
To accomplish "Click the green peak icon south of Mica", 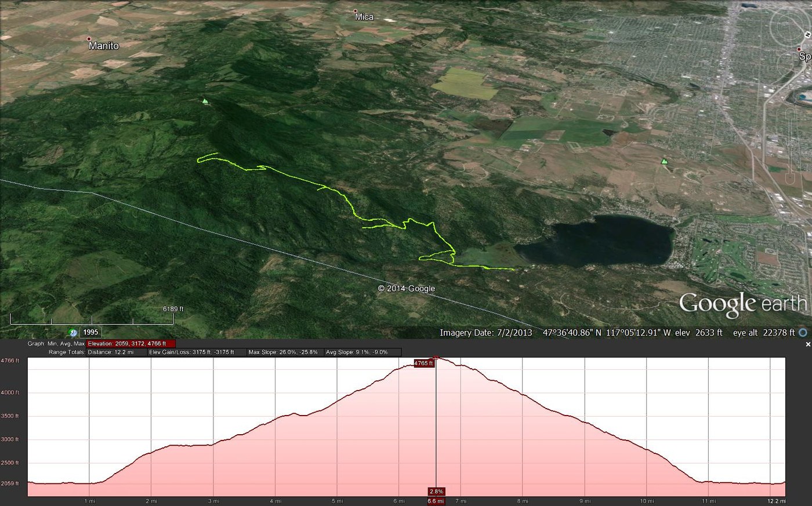I will click(205, 101).
